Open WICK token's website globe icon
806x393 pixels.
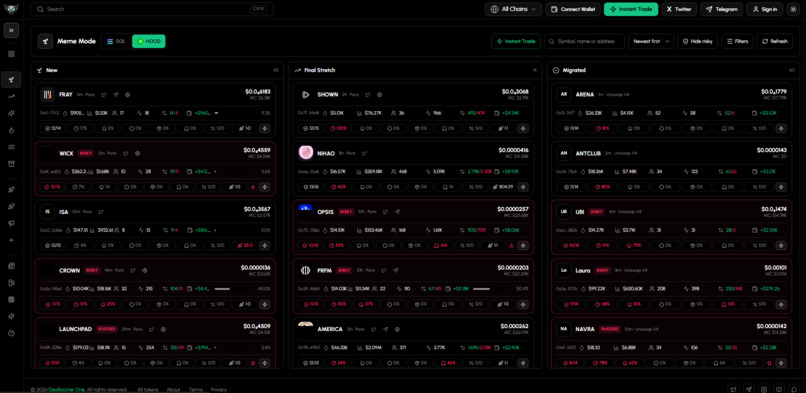[x=137, y=153]
